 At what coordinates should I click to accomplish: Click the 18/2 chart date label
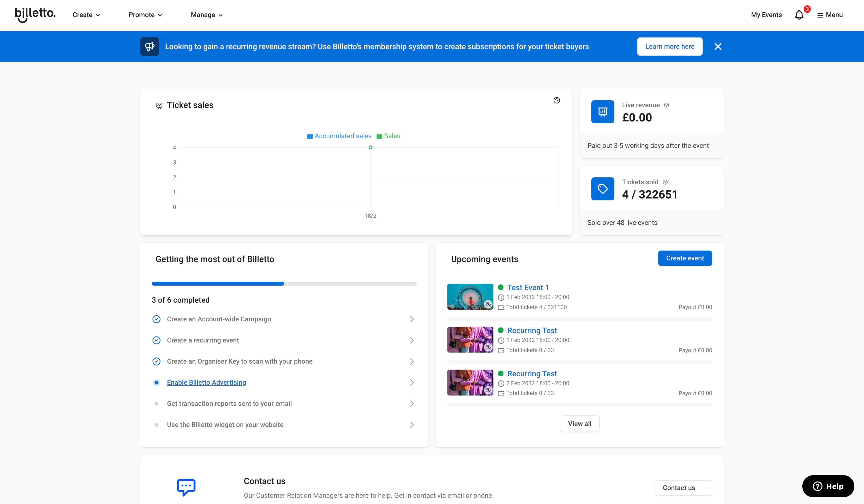click(x=370, y=216)
